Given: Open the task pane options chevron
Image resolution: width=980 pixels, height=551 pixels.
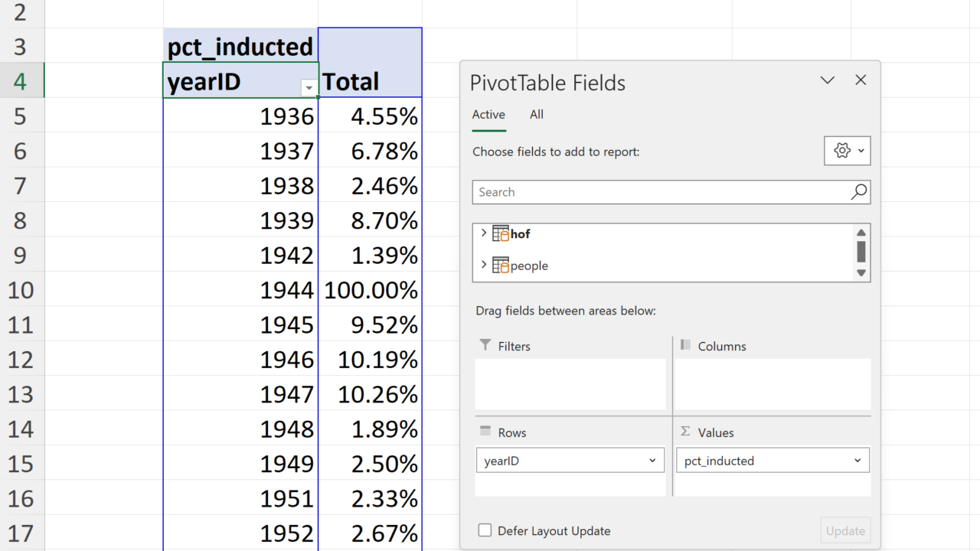Looking at the screenshot, I should point(828,80).
